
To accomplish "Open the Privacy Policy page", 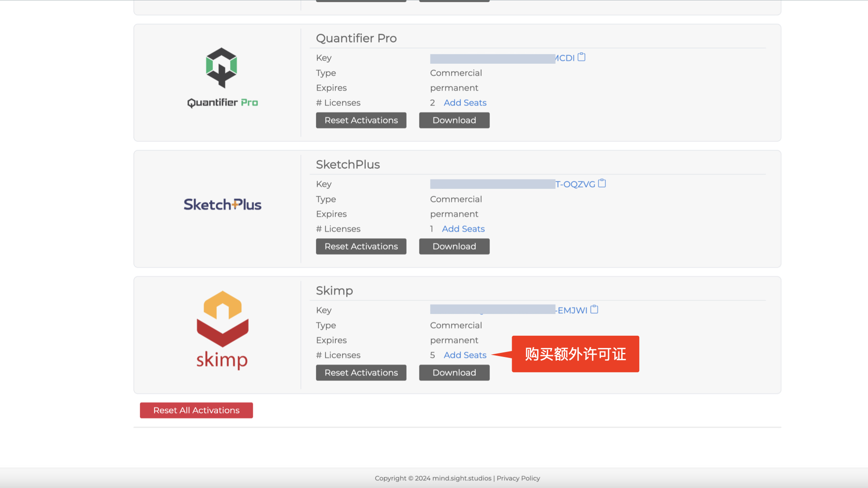I will 518,478.
